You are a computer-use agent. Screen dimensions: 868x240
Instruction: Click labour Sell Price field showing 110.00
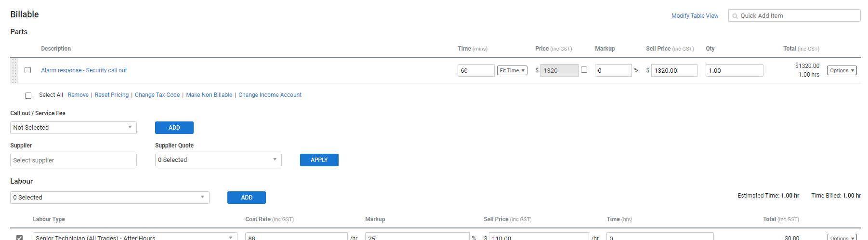pos(539,237)
